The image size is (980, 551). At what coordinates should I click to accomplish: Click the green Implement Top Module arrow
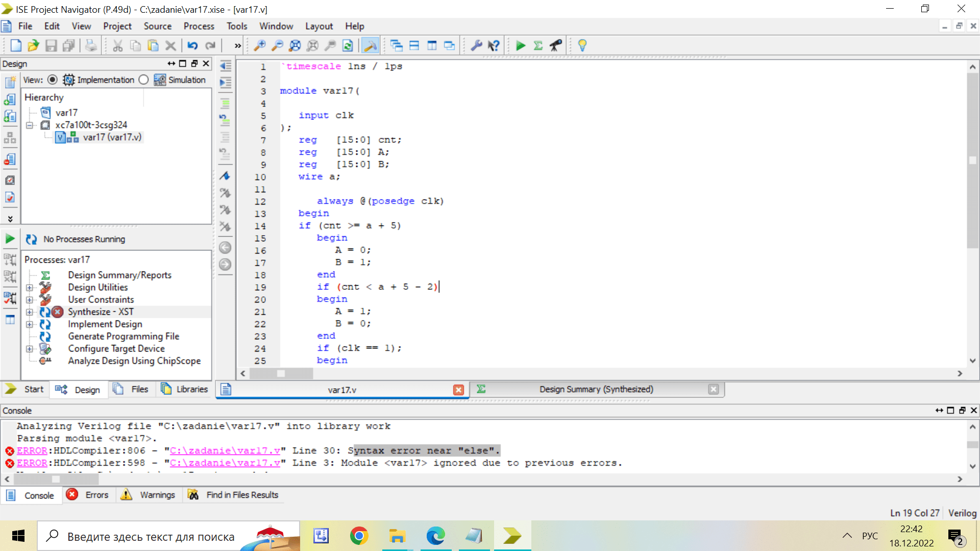(x=521, y=46)
